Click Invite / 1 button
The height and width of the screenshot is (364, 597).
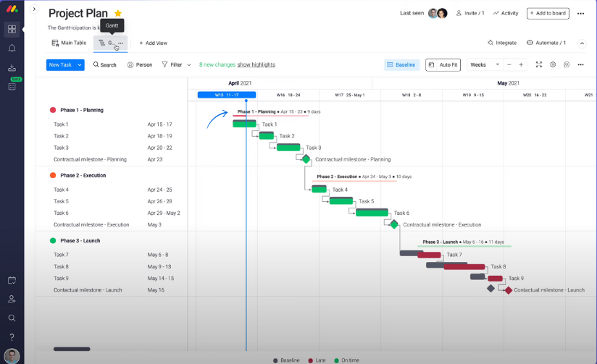470,13
